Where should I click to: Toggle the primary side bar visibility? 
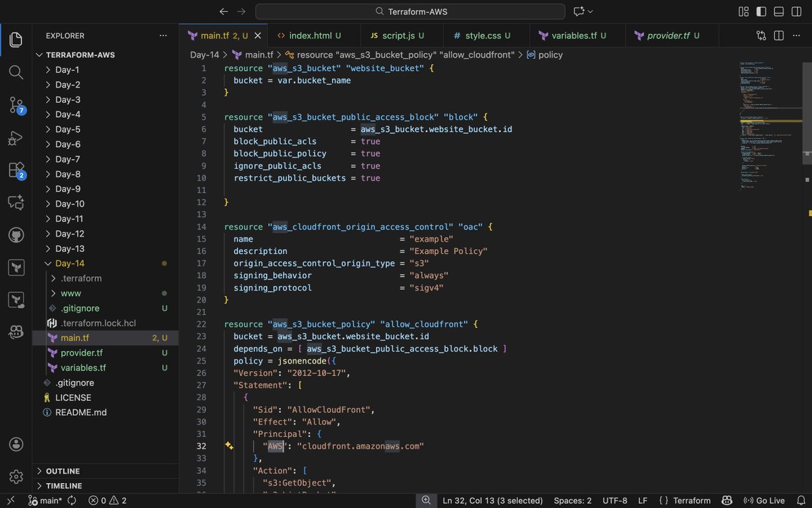(761, 12)
